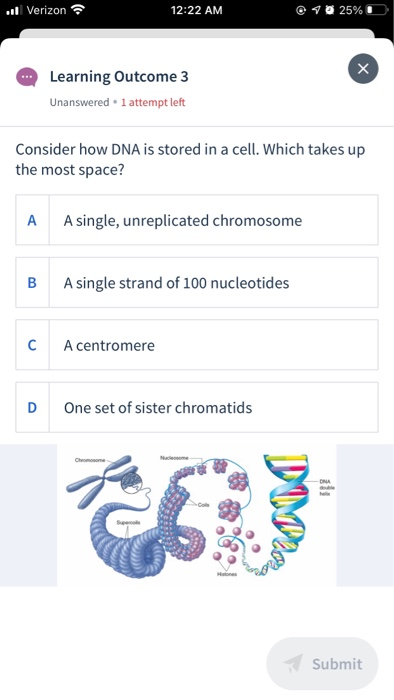The height and width of the screenshot is (700, 394).
Task: Click the letter D option label
Action: pyautogui.click(x=32, y=407)
